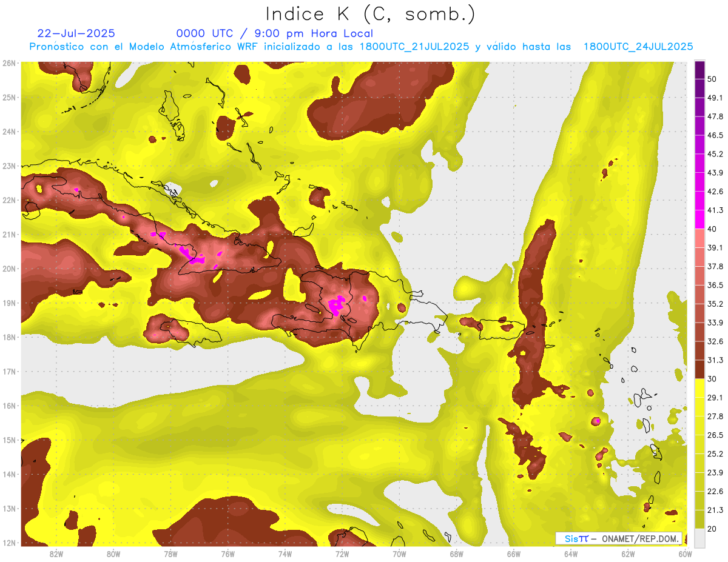
Task: Click the colorbar value "27.8"
Action: [x=715, y=416]
